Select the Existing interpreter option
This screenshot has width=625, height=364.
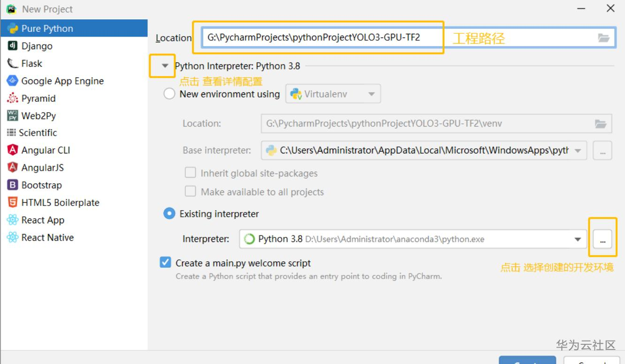tap(169, 214)
